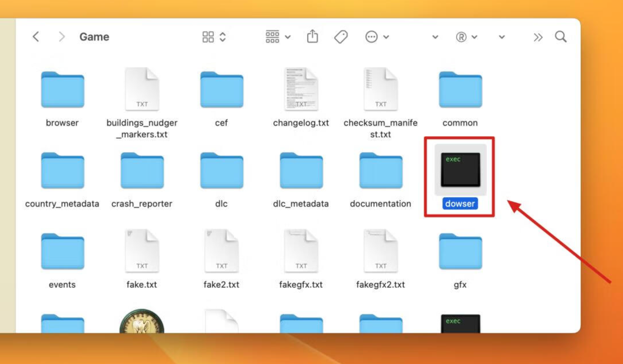Screen dimensions: 623x364
Task: Expand the more actions ellipsis menu
Action: click(x=377, y=37)
